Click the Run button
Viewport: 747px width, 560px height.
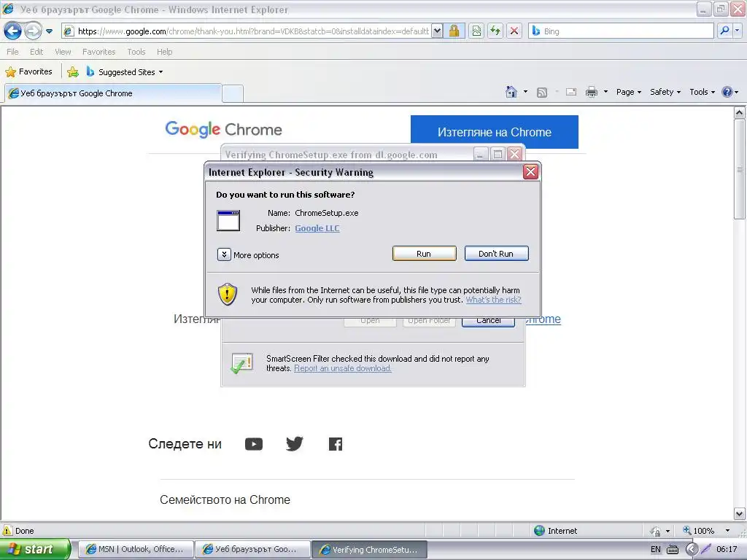[x=424, y=254]
